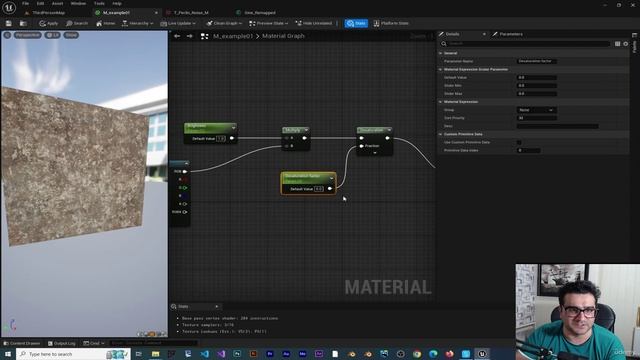Click the Fraction input pin
Screen dimensions: 640x360
pos(362,146)
